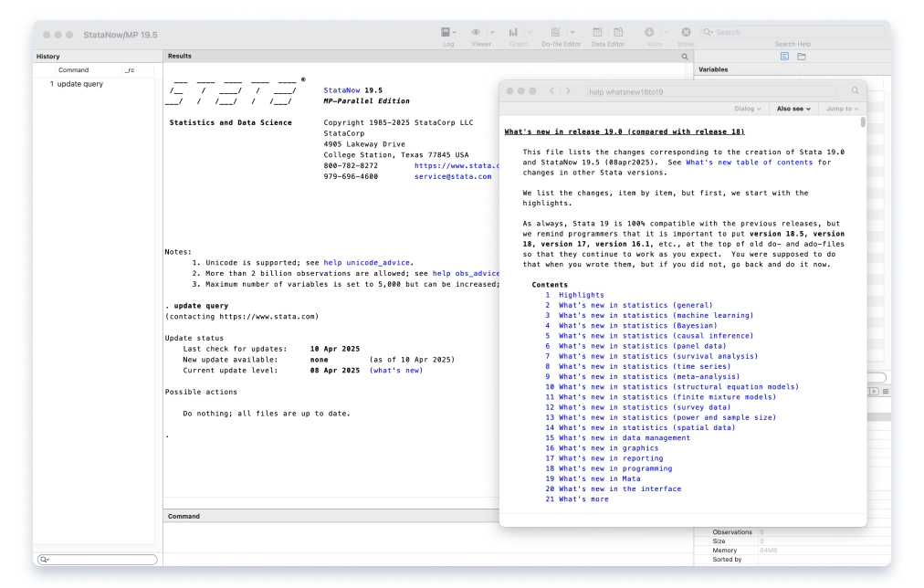This screenshot has width=924, height=588.
Task: Open What's new in statistics (panel data)
Action: click(x=642, y=346)
